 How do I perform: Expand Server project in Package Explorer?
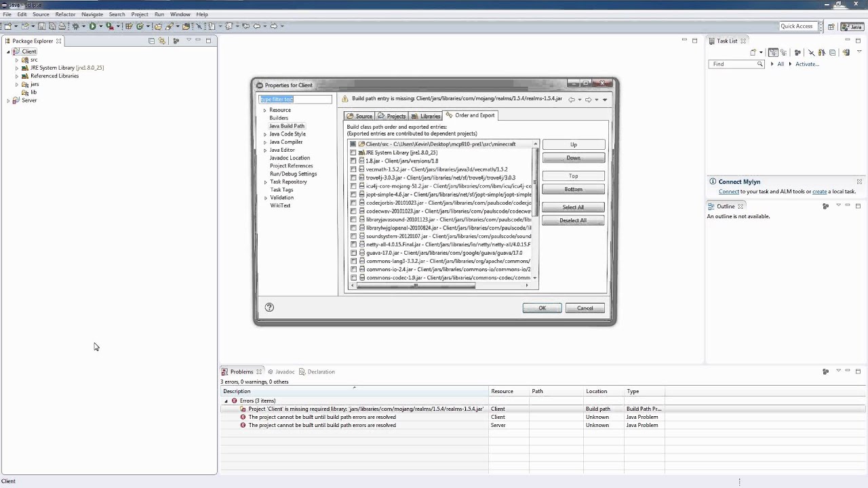[9, 100]
